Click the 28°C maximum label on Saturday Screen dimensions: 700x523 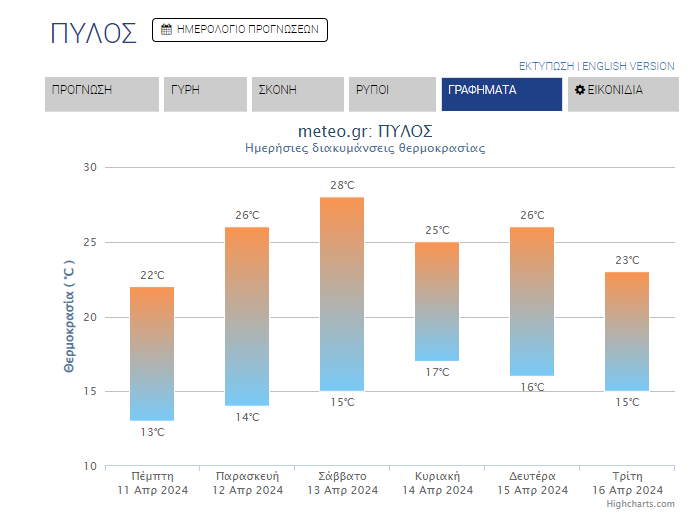[x=342, y=185]
